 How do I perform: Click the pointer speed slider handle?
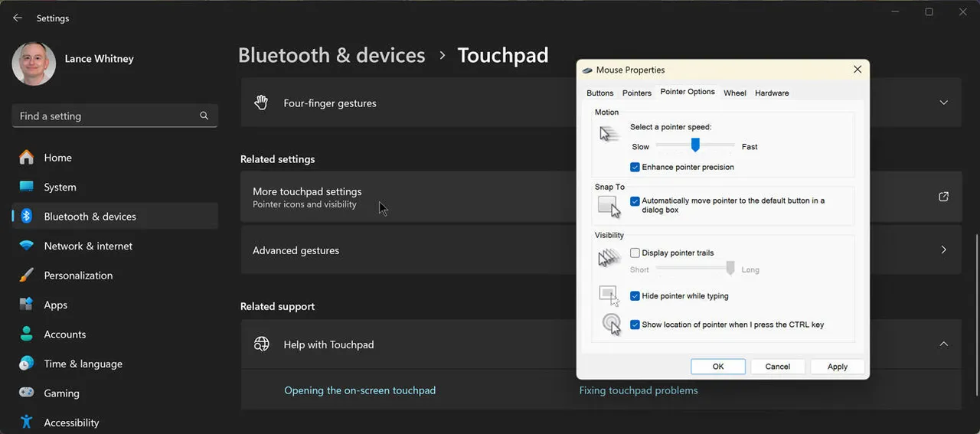click(695, 145)
